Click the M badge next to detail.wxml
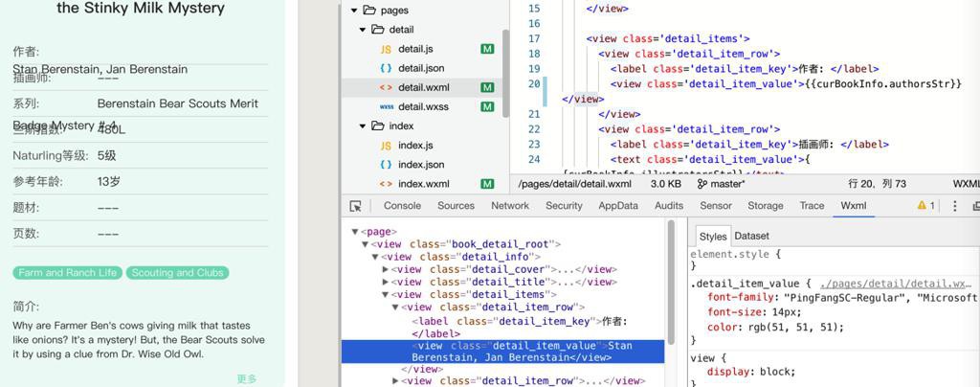 click(x=487, y=87)
